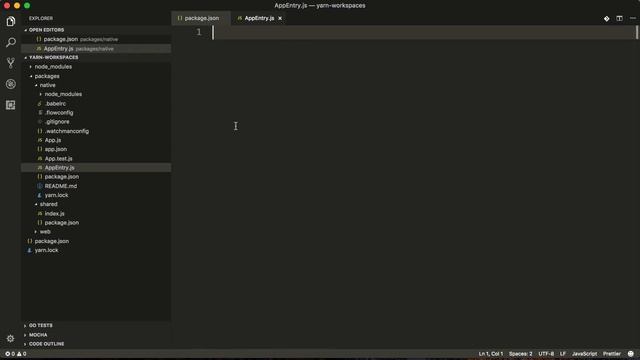
Task: Open index.js in shared folder
Action: click(54, 213)
